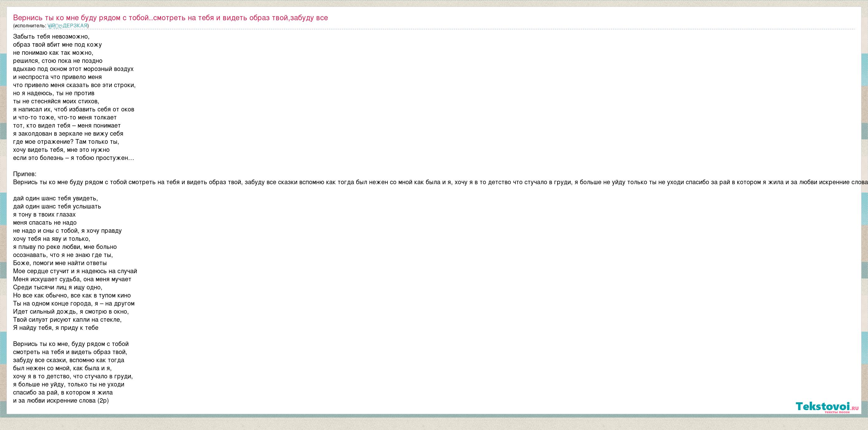Click the line 'образ твой вбит мне под кожу'
Viewport: 868px width, 430px height.
click(x=57, y=44)
